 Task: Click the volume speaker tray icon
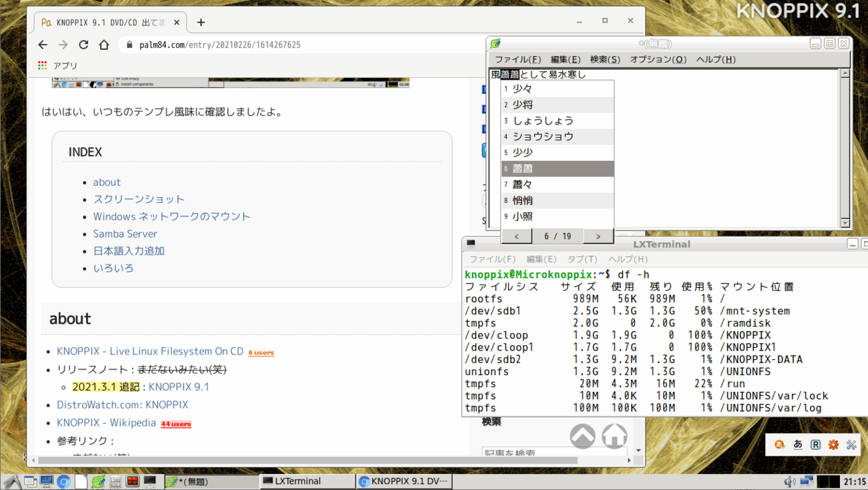[789, 481]
